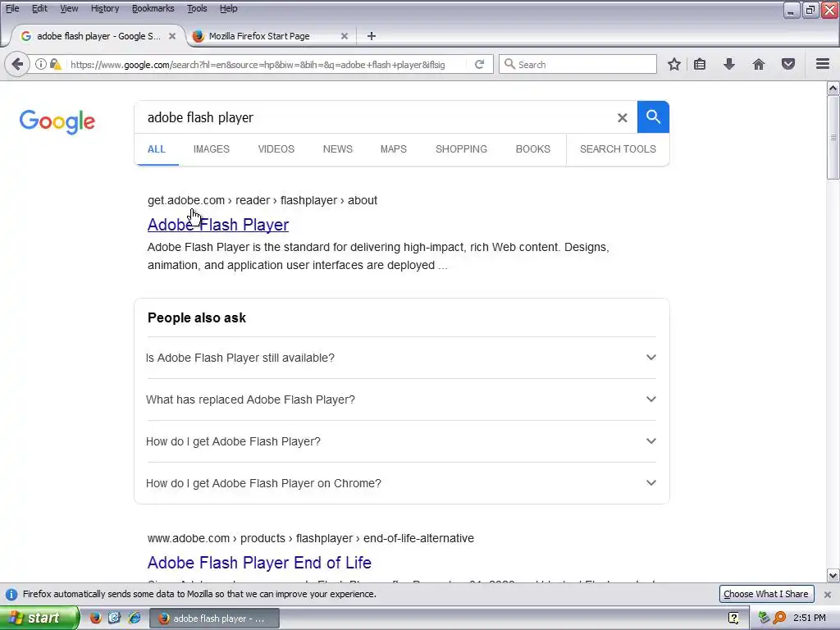Click the 2:51 PM taskbar clock
This screenshot has width=840, height=630.
coord(810,618)
